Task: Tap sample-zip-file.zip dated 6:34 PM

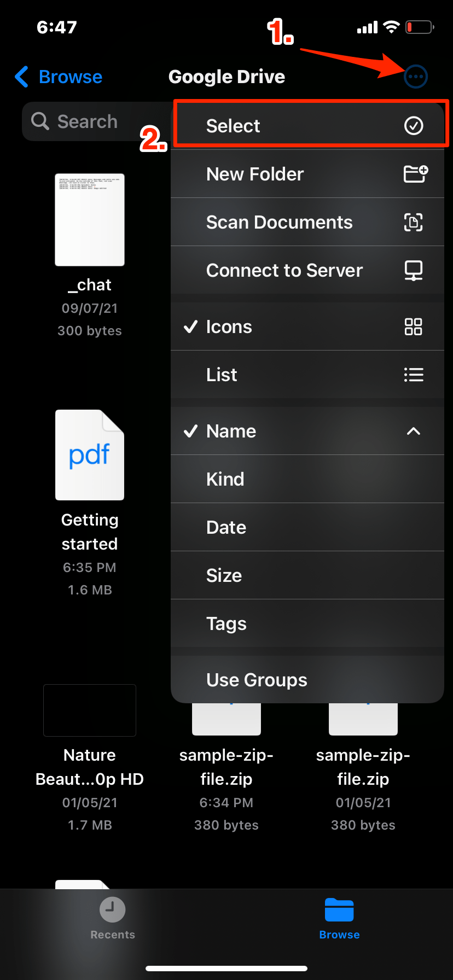Action: [226, 767]
